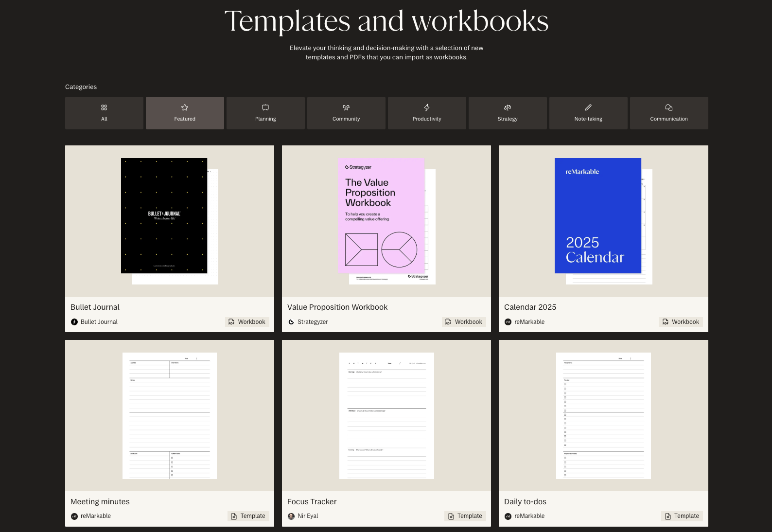Open the Community people icon
The height and width of the screenshot is (532, 772).
click(x=346, y=107)
